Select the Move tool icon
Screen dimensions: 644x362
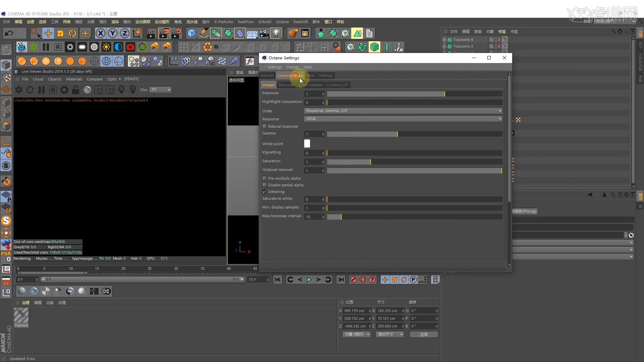(x=48, y=33)
